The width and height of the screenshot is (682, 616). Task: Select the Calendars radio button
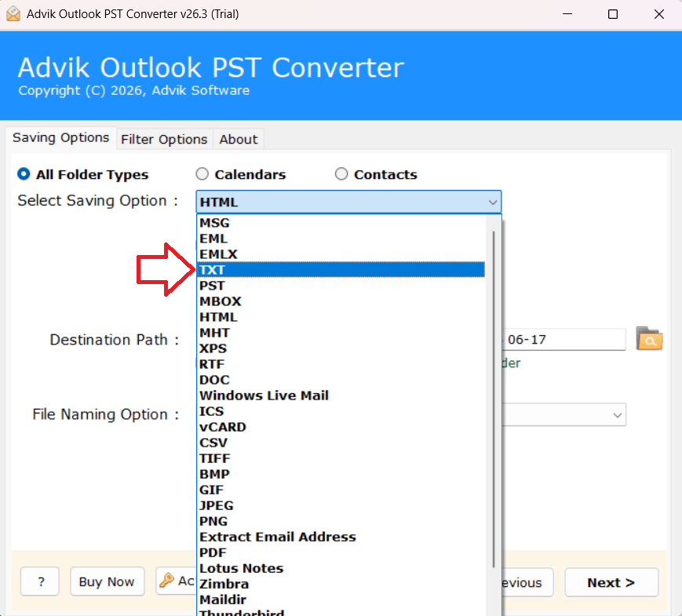click(x=202, y=174)
